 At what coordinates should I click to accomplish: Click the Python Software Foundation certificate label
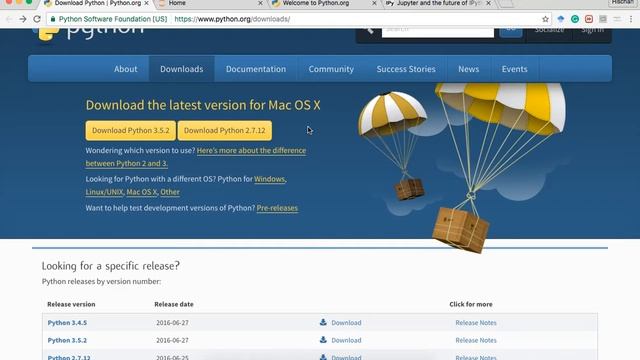(x=113, y=19)
